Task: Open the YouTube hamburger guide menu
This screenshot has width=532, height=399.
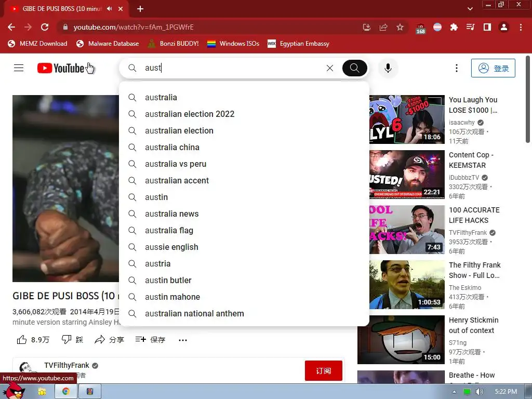Action: coord(19,68)
